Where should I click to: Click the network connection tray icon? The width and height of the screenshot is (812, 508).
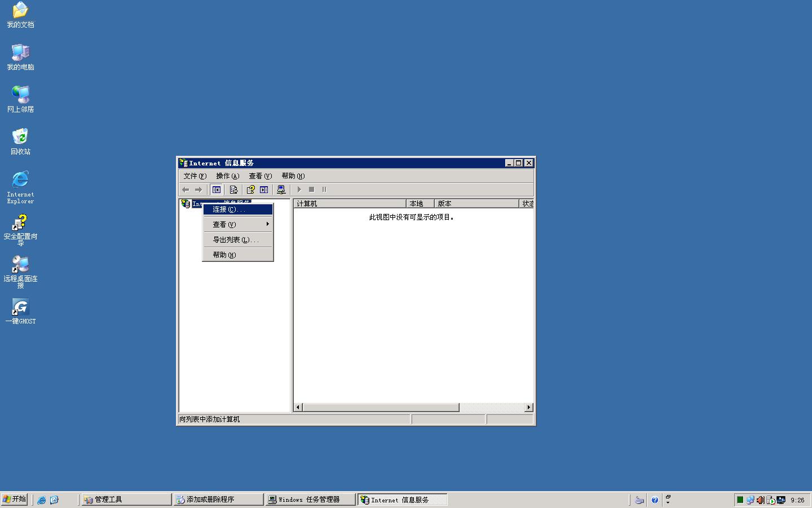click(x=750, y=500)
